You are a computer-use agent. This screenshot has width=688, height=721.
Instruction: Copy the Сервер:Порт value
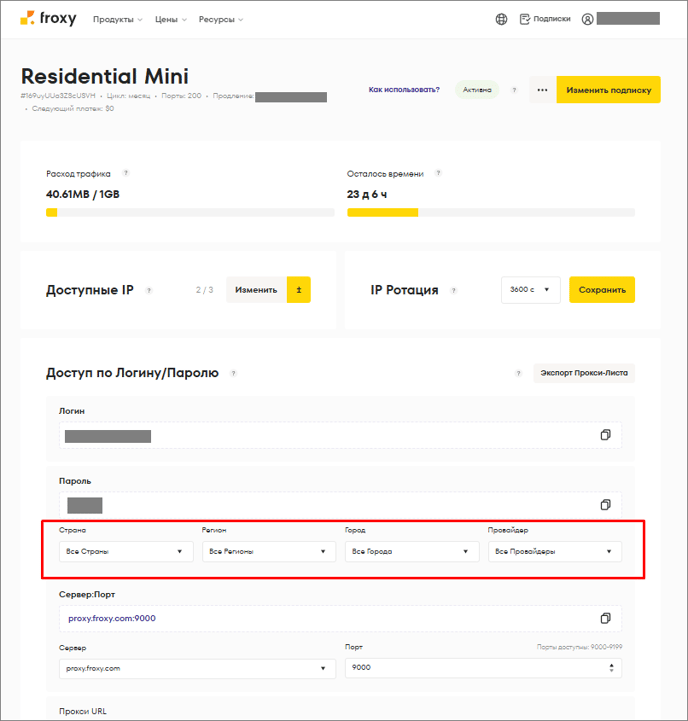pos(606,618)
